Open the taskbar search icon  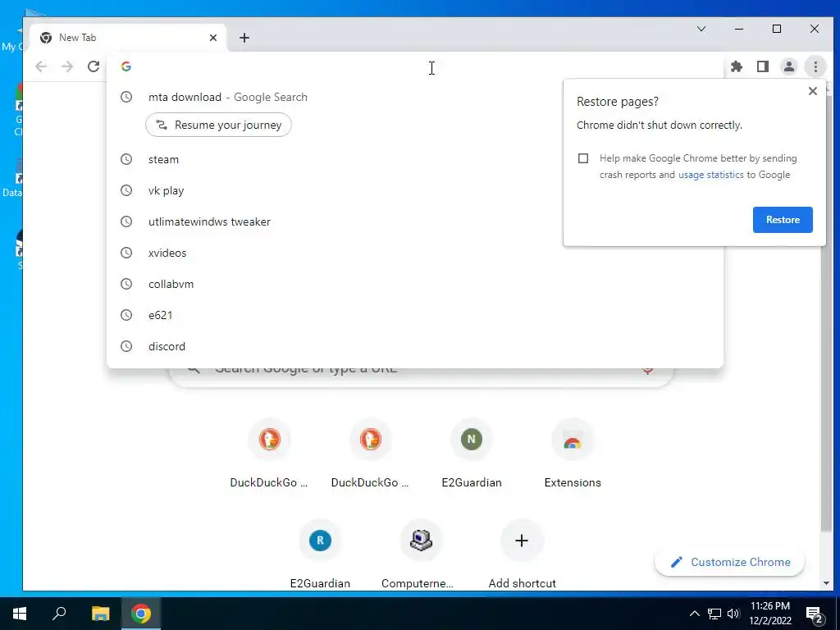click(59, 614)
